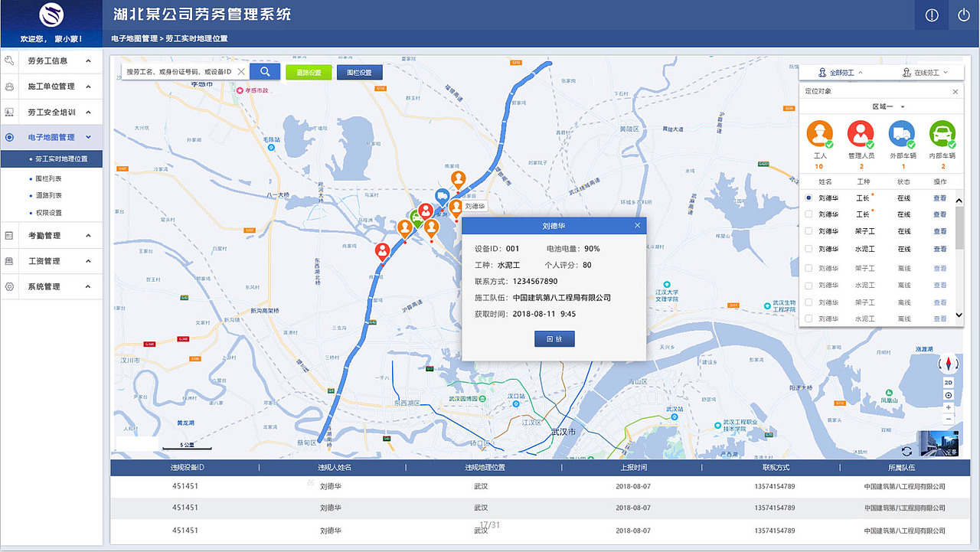Collapse 电子地图管理 with its chevron
Screen dimensions: 980x552
tap(88, 137)
